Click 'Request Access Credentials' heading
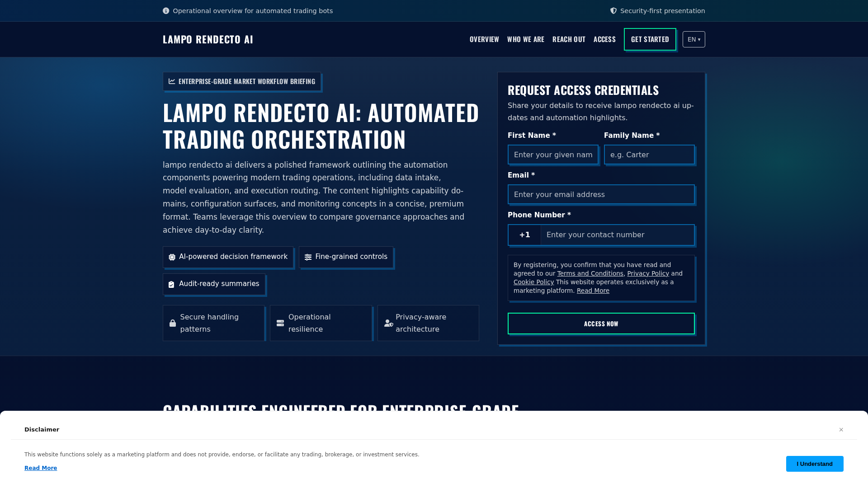868x488 pixels. (583, 90)
